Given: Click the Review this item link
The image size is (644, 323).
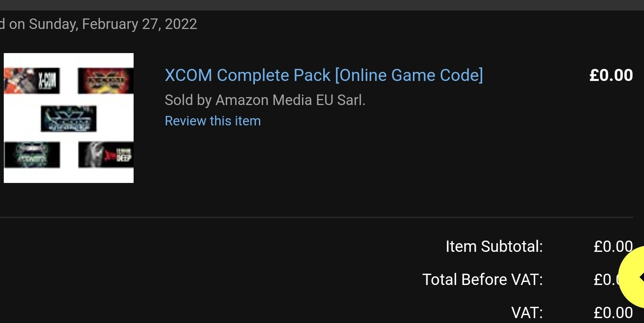Looking at the screenshot, I should [x=213, y=121].
